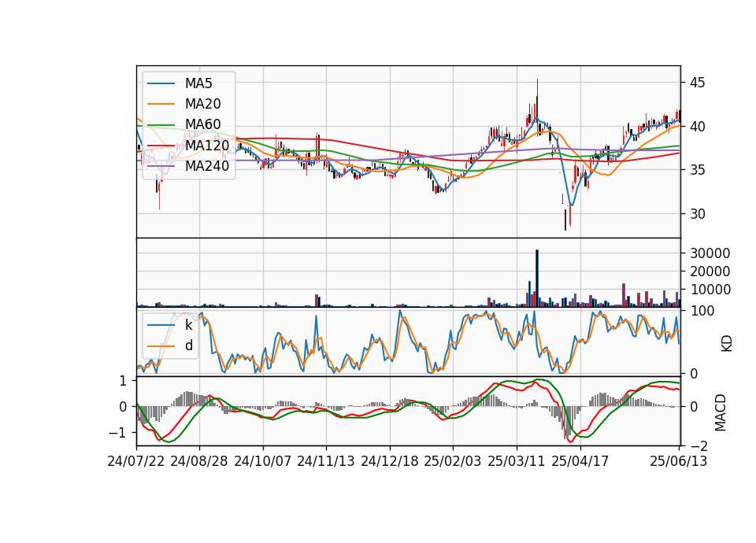Click the KD axis value 100
The height and width of the screenshot is (543, 756).
(702, 311)
